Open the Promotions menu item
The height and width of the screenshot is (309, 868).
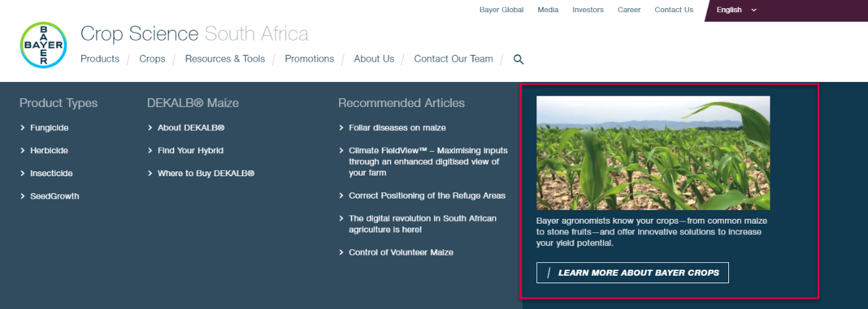coord(309,59)
